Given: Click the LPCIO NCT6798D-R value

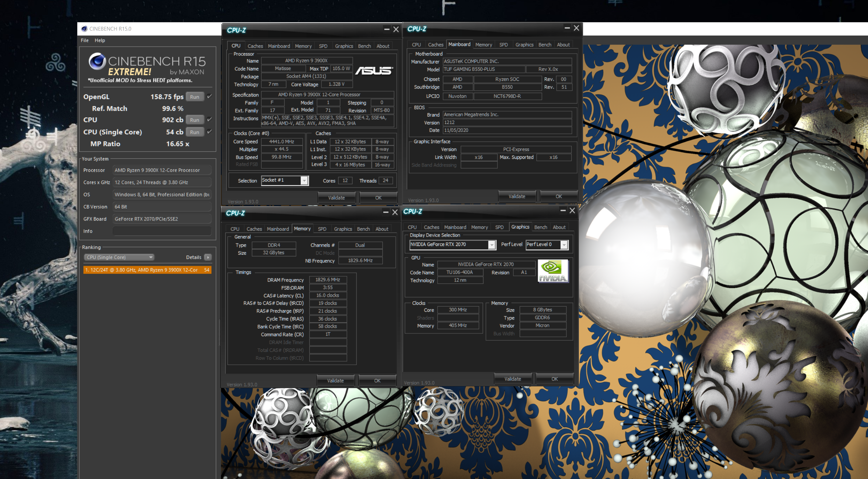Looking at the screenshot, I should [x=507, y=96].
